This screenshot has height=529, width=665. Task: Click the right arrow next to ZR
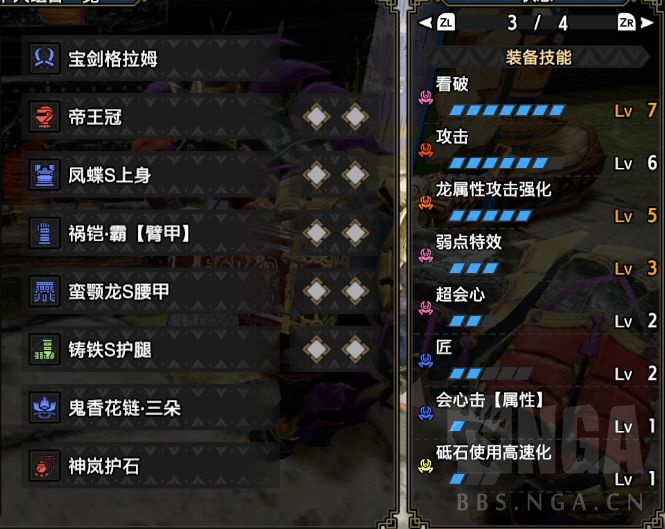pos(647,22)
